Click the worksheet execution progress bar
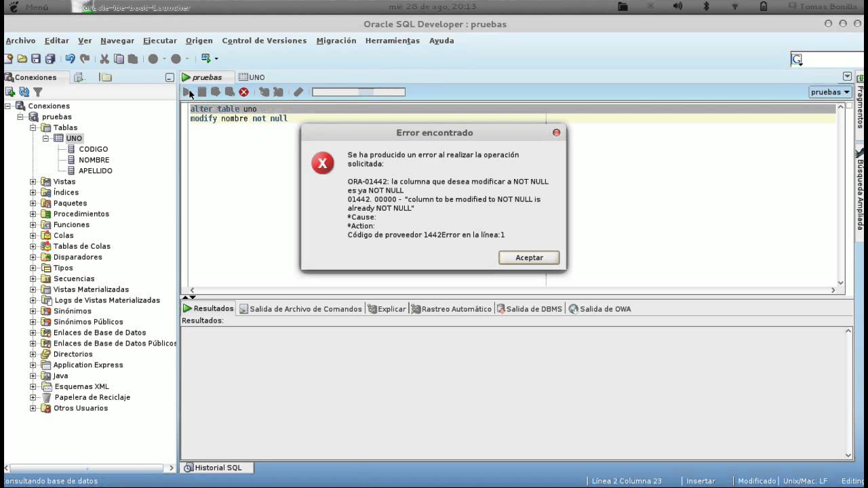 [358, 92]
